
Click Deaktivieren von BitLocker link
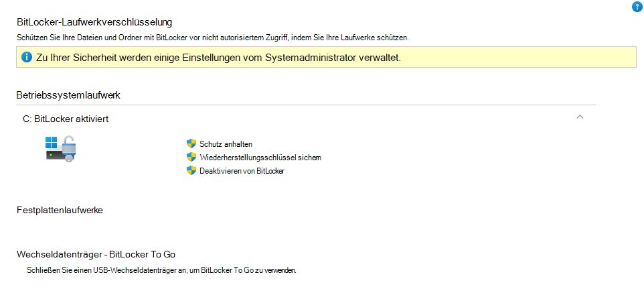click(242, 171)
